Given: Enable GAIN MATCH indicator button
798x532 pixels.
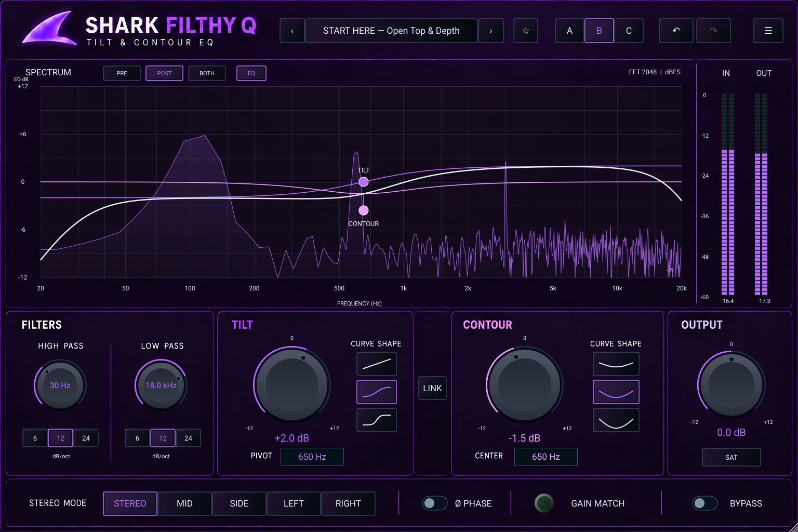Looking at the screenshot, I should click(544, 503).
